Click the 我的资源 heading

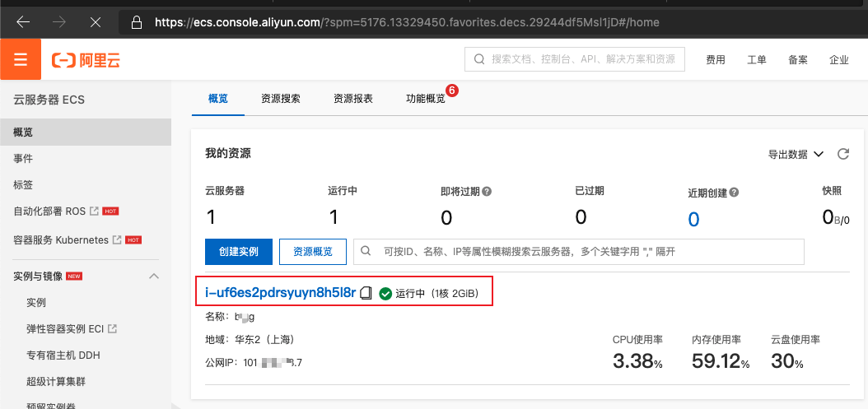(x=228, y=154)
